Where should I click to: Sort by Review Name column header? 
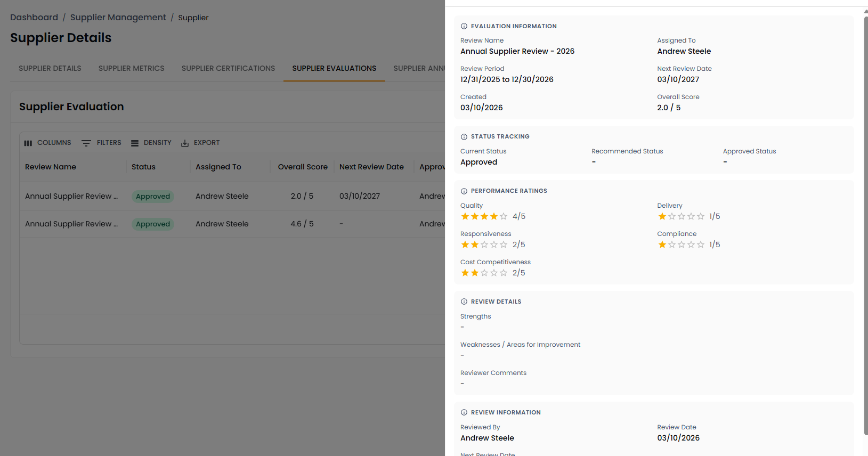51,167
